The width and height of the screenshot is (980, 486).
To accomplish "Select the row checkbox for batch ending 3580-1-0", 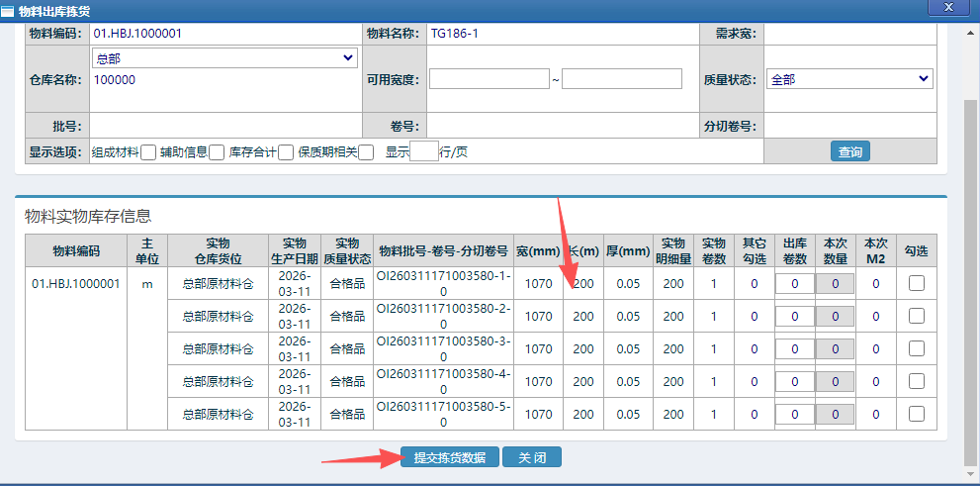I will pos(917,284).
